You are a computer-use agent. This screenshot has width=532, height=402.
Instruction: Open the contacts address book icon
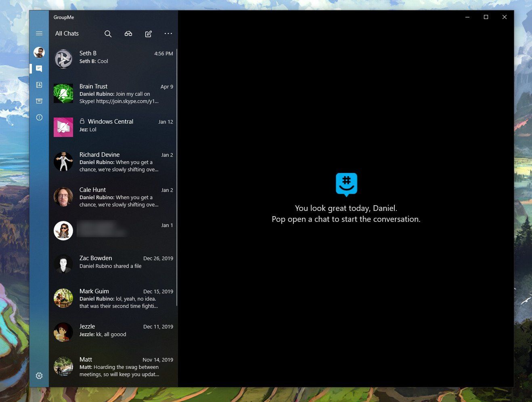[39, 84]
